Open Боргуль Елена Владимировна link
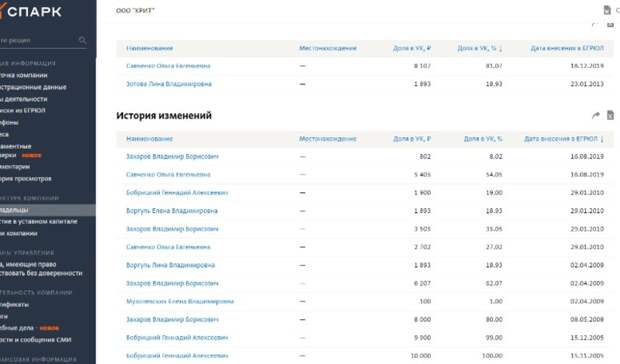The image size is (620, 364). (x=172, y=211)
